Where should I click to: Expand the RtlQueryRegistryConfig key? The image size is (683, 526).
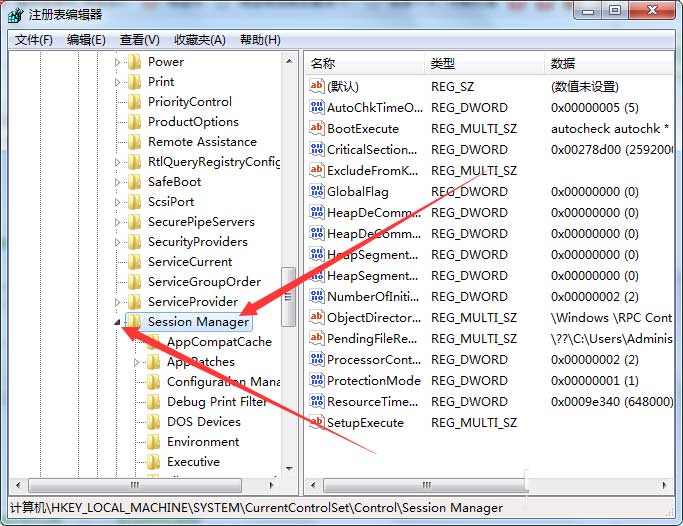pyautogui.click(x=117, y=162)
